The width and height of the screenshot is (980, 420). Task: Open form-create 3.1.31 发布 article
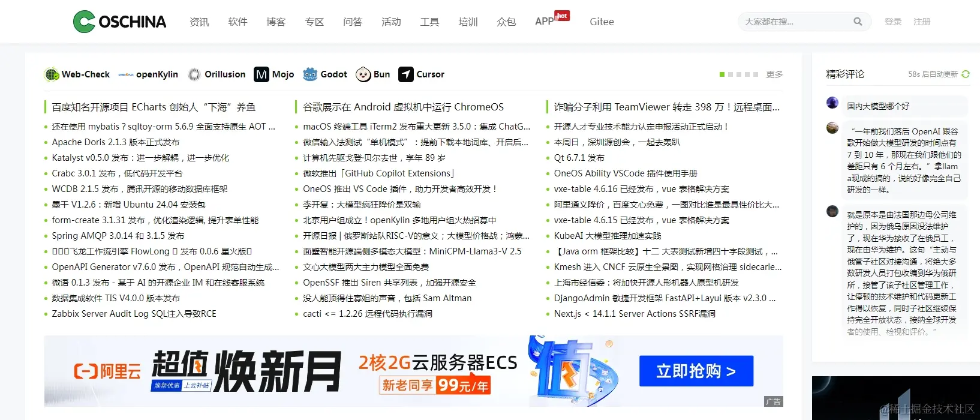coord(155,220)
